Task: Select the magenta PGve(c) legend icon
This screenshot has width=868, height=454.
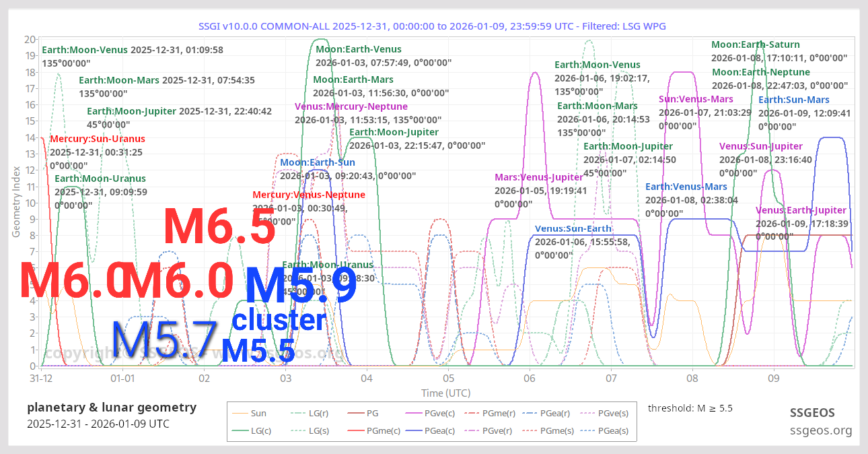Action: 413,412
